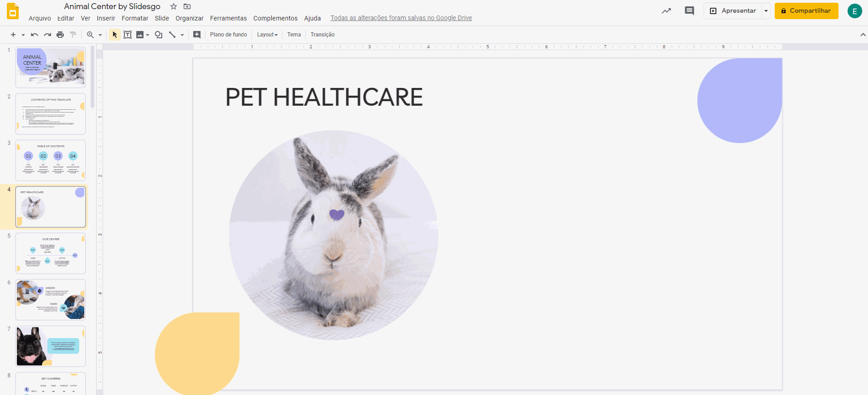Expand the insert image dropdown arrow
Screen dimensions: 868x395
148,35
